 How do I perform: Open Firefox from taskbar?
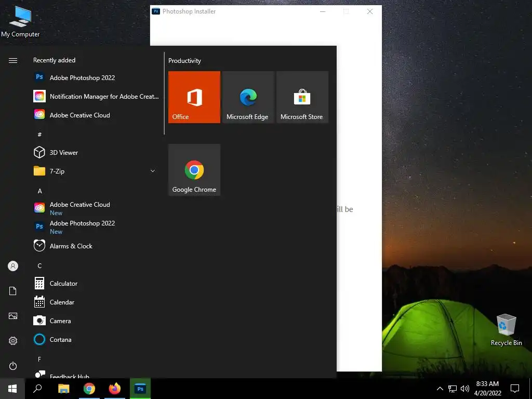click(115, 389)
